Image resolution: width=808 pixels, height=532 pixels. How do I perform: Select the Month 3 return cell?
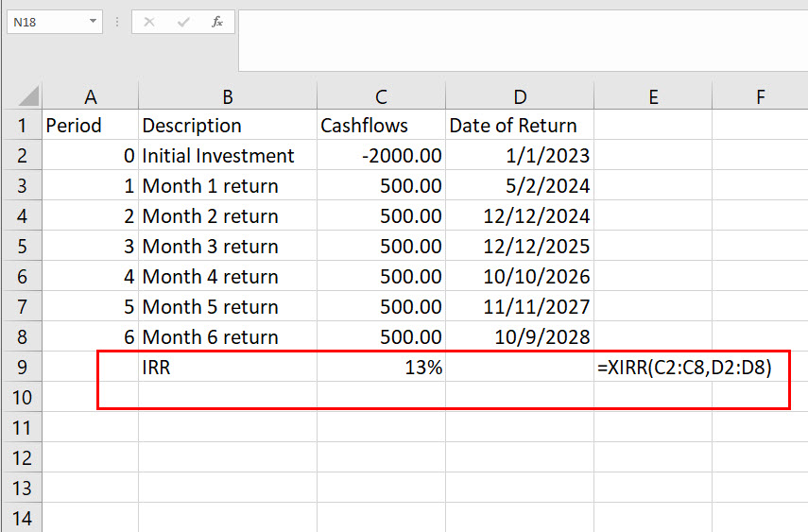[227, 247]
